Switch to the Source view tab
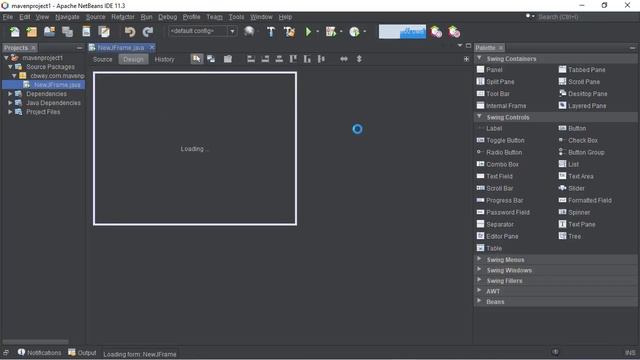This screenshot has height=360, width=640. (102, 59)
